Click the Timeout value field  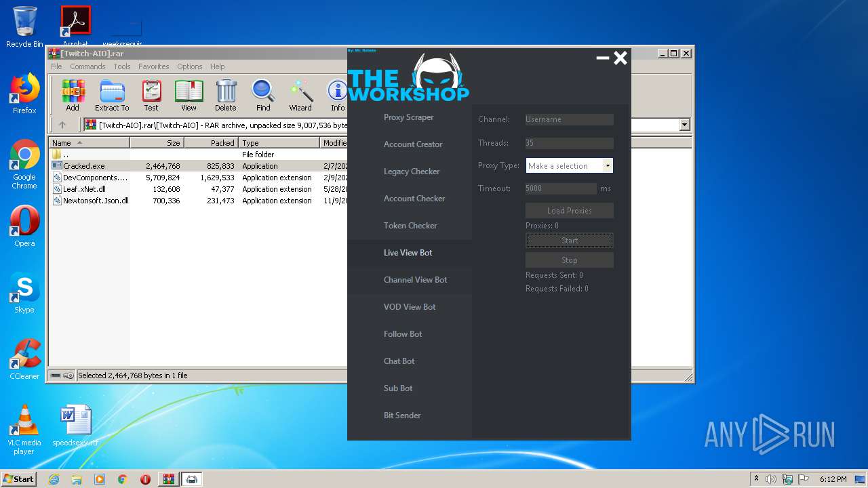pos(561,188)
